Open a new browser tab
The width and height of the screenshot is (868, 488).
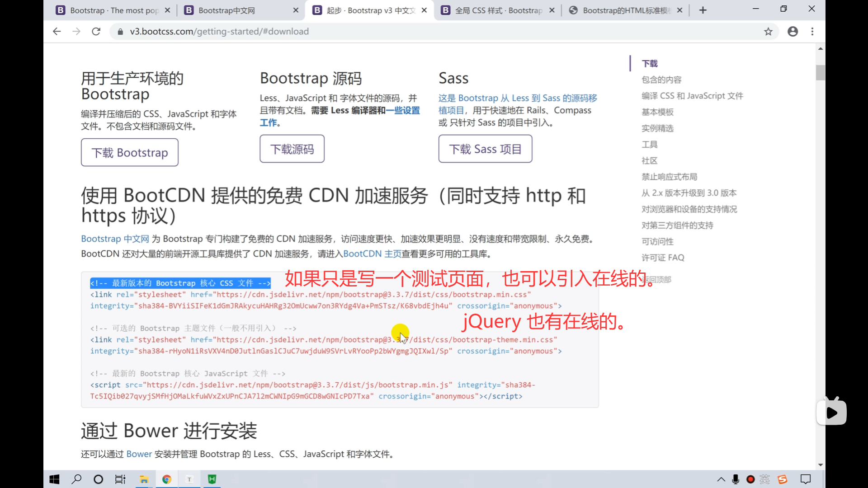tap(703, 10)
